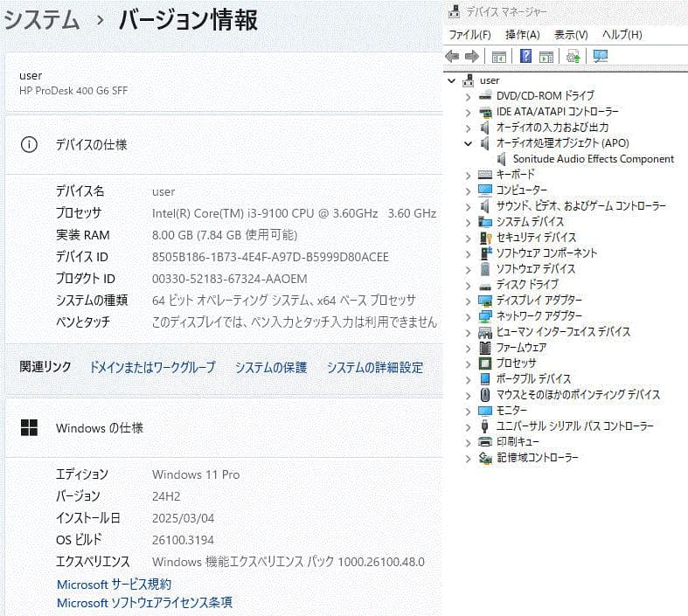The width and height of the screenshot is (688, 616).
Task: Click the キーボード keyboard icon
Action: click(x=485, y=175)
